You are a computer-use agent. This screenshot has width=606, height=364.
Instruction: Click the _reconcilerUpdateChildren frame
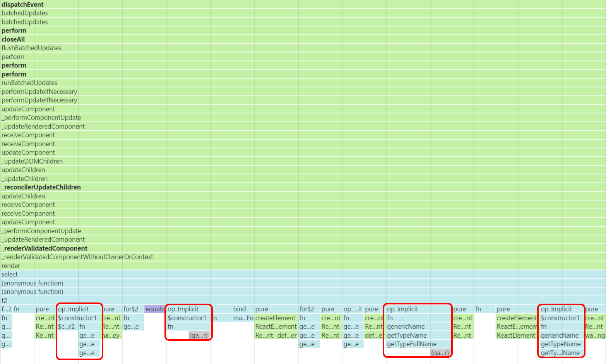click(x=41, y=187)
